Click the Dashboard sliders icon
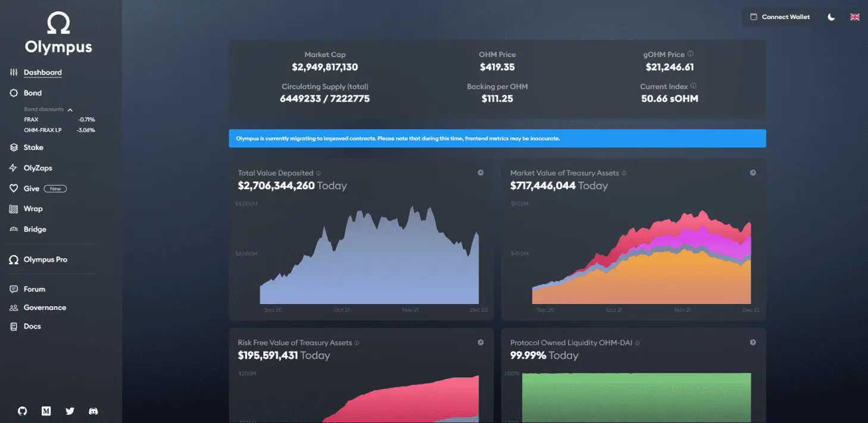This screenshot has height=423, width=868. coord(14,73)
